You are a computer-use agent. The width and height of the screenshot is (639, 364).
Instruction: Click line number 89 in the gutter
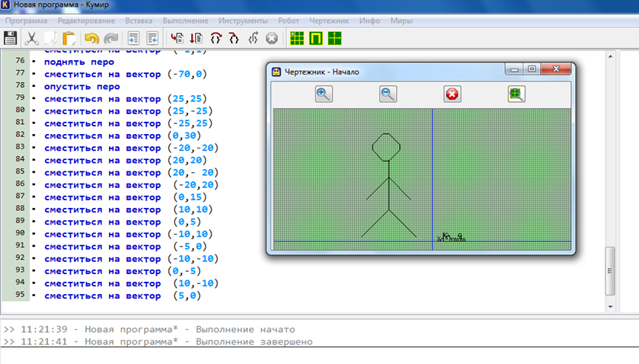point(20,220)
